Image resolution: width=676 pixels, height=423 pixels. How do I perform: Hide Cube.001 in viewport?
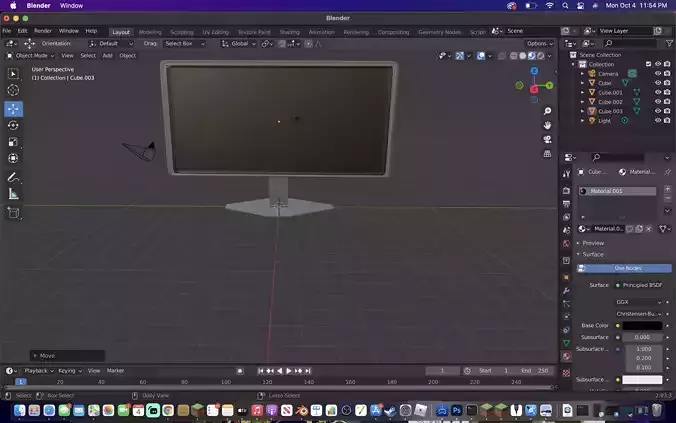(658, 92)
